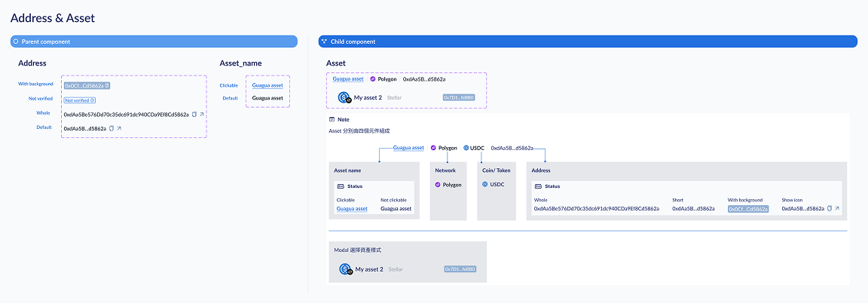Click the My asset 2 coin icon in Modal section
The height and width of the screenshot is (304, 868).
pyautogui.click(x=346, y=269)
